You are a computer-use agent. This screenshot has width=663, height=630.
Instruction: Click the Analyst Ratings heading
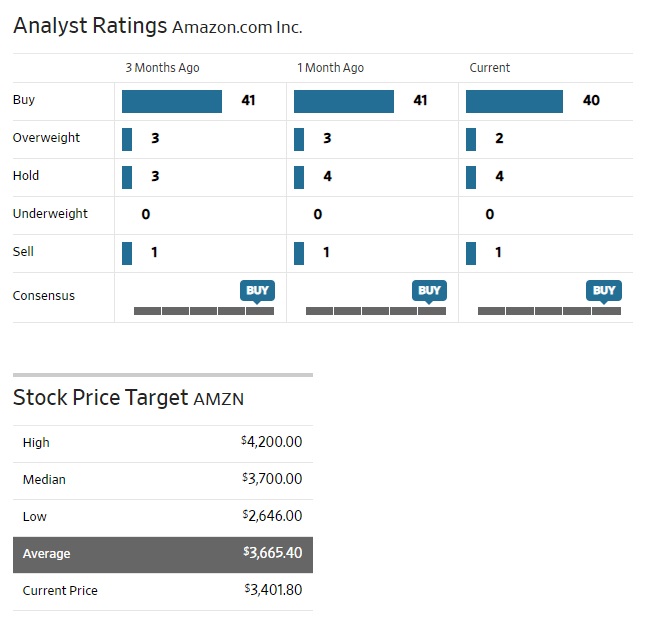pos(90,26)
